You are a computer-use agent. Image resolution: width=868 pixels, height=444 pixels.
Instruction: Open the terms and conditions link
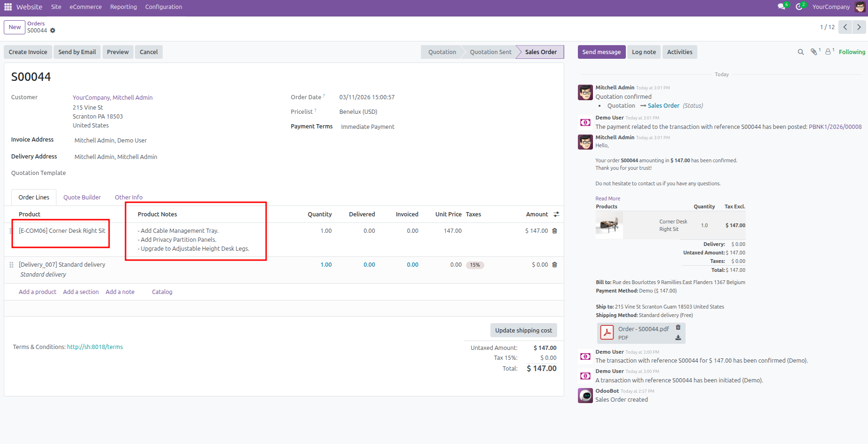pyautogui.click(x=95, y=347)
